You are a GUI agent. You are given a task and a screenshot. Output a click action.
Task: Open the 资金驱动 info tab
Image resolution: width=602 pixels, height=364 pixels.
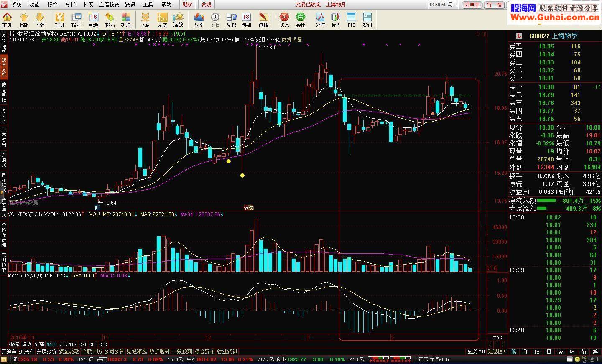tap(69, 351)
